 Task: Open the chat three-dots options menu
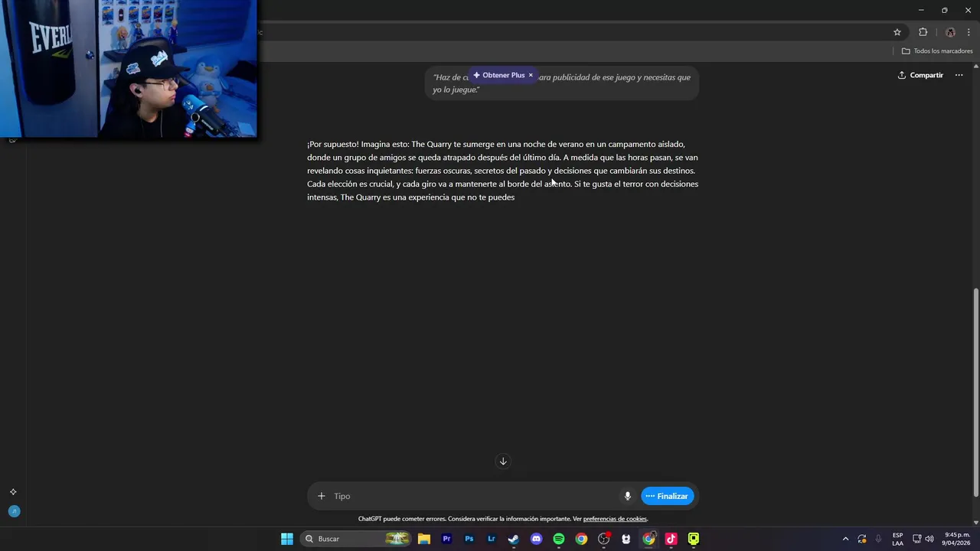click(x=959, y=75)
